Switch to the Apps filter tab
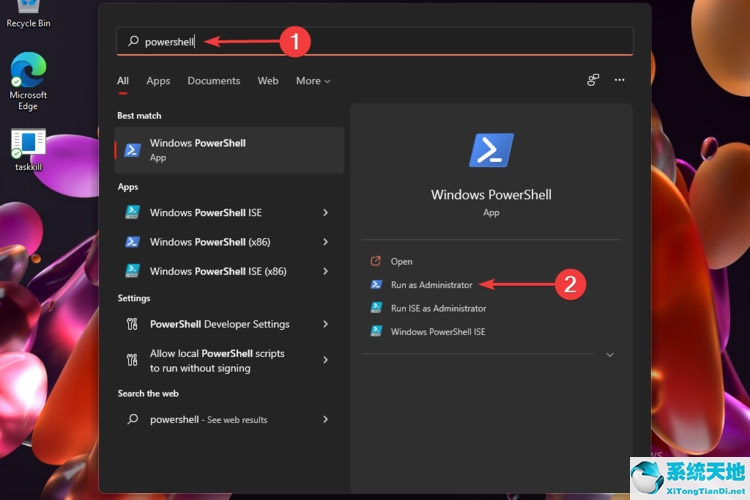The width and height of the screenshot is (750, 500). click(x=158, y=81)
